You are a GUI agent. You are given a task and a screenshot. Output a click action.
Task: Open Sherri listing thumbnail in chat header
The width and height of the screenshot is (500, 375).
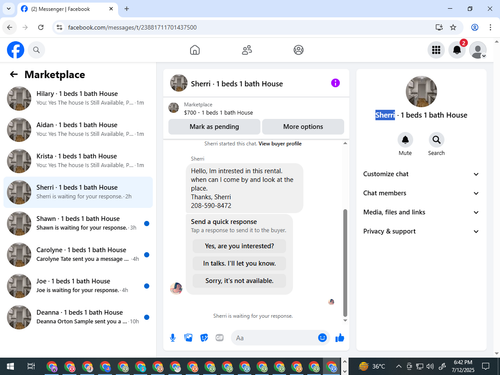179,83
